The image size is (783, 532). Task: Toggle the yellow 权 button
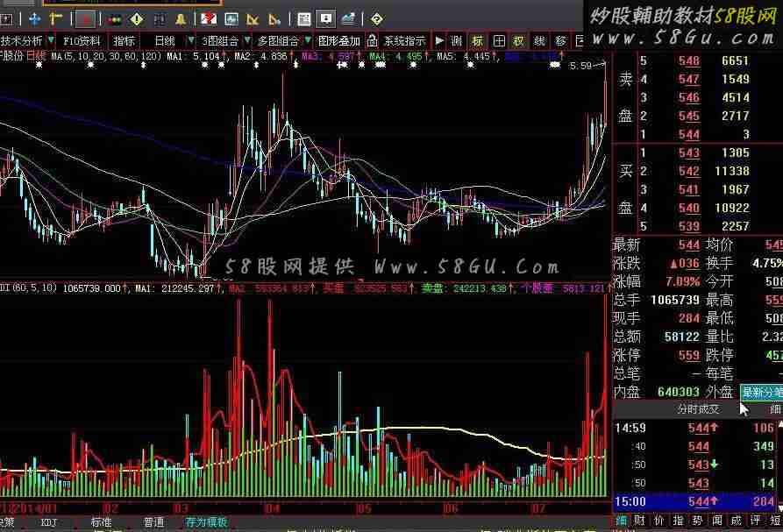[x=519, y=41]
